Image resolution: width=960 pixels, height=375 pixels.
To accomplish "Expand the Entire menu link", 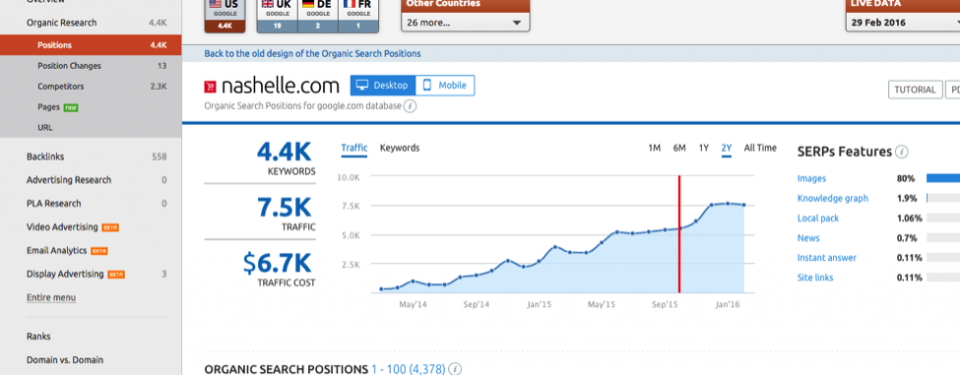I will [51, 298].
